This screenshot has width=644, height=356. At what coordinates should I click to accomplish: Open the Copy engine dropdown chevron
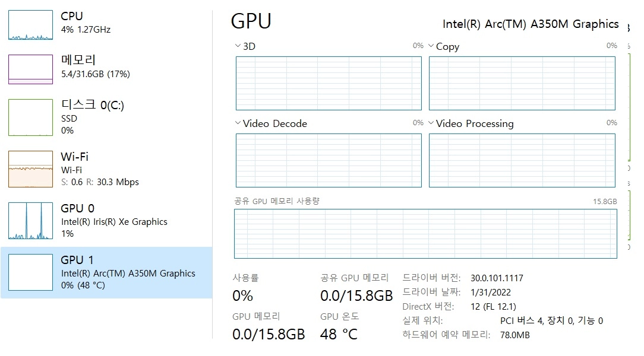(431, 46)
